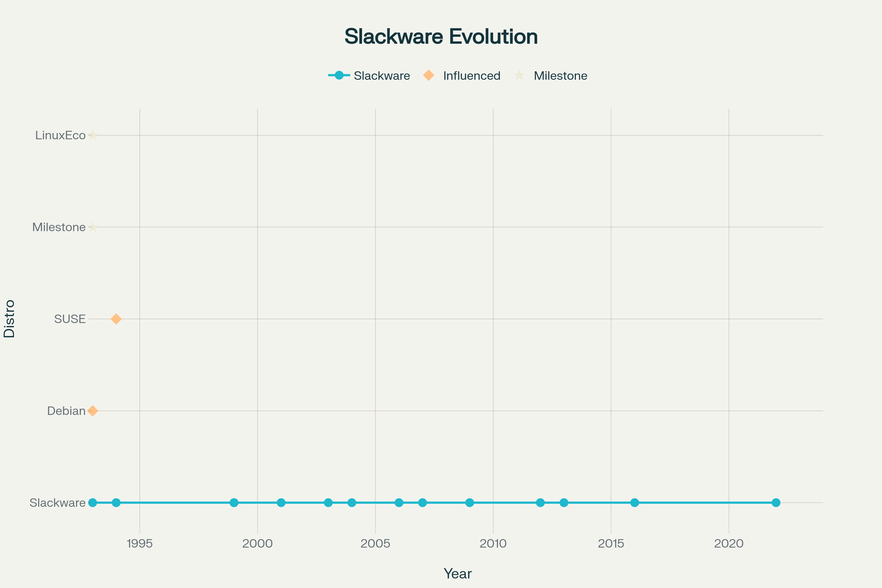The width and height of the screenshot is (882, 588).
Task: Select the Slackware data point at 1994
Action: pyautogui.click(x=116, y=502)
